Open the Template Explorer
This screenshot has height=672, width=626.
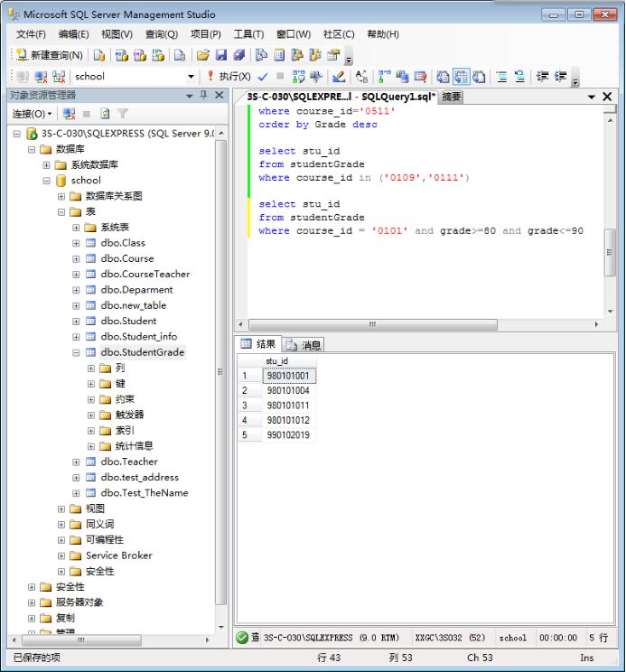click(x=315, y=55)
